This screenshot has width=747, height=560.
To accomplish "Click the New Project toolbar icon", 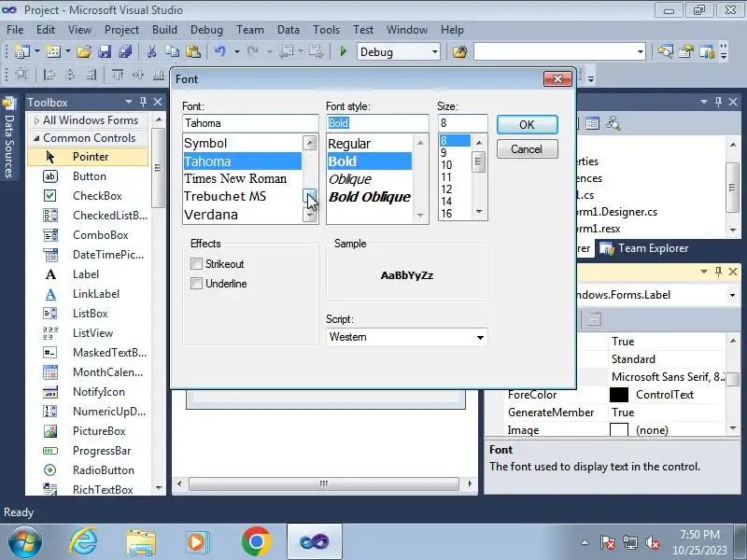I will point(22,51).
